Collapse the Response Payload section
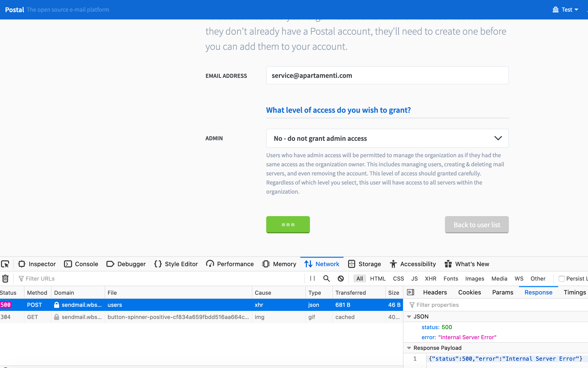This screenshot has width=588, height=368. coord(409,348)
